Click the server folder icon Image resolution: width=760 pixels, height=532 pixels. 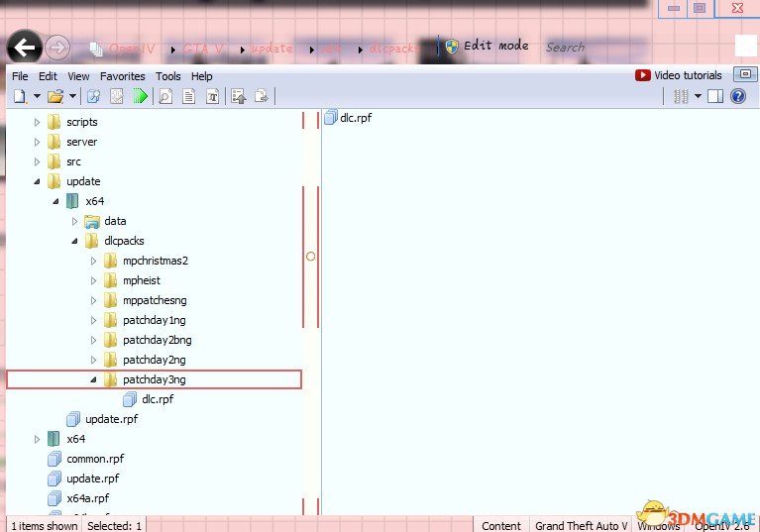pyautogui.click(x=54, y=142)
